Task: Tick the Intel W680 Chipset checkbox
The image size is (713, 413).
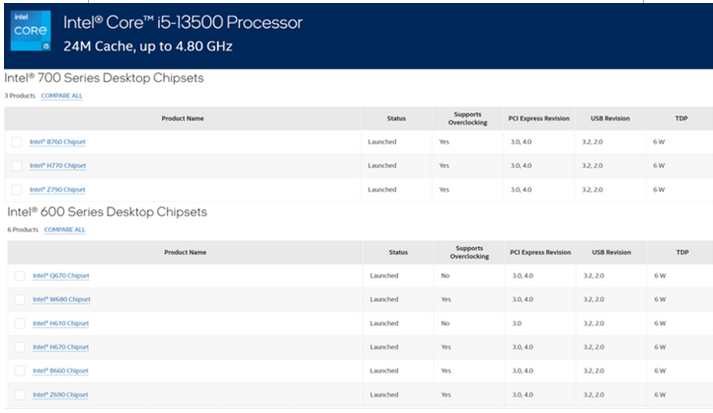Action: coord(20,299)
